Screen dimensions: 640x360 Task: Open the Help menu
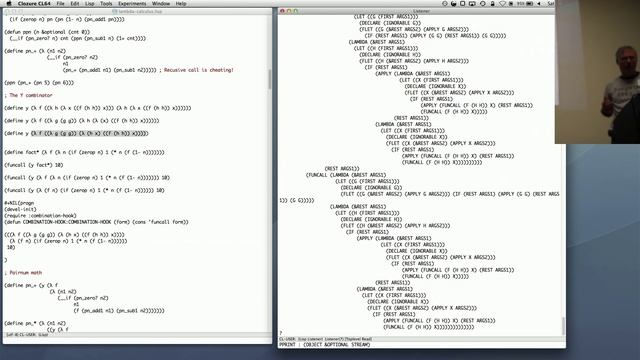[181, 3]
